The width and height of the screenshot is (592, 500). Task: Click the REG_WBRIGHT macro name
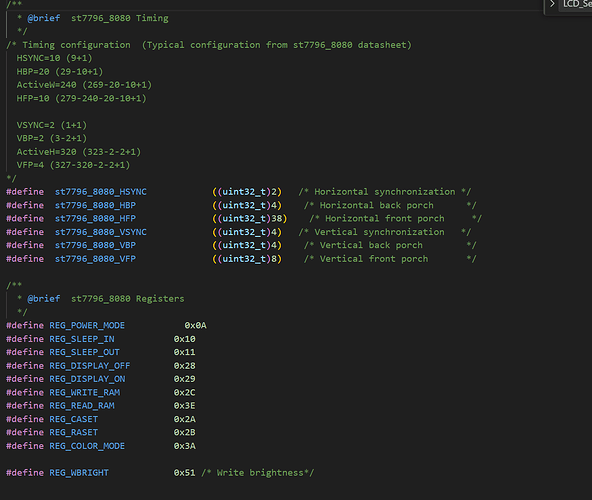tap(79, 473)
